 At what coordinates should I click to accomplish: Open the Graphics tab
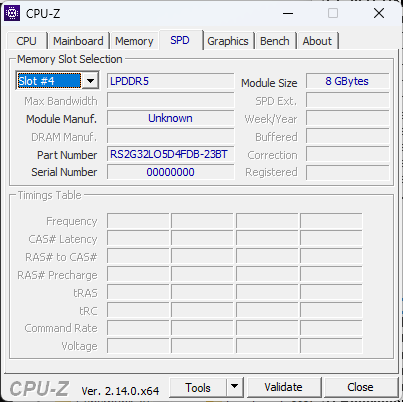tap(228, 41)
